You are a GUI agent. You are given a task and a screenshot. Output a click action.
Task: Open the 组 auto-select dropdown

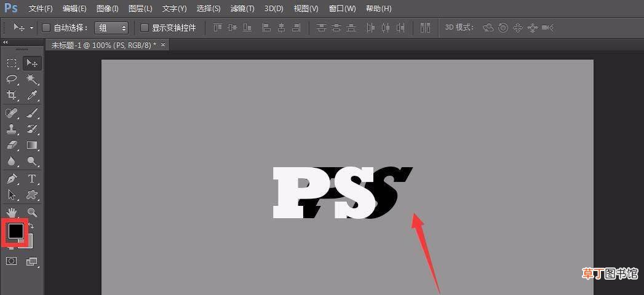pos(111,28)
